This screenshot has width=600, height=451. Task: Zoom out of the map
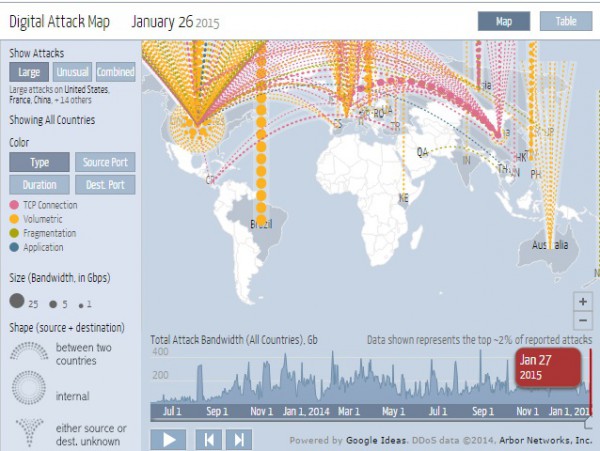pyautogui.click(x=582, y=320)
